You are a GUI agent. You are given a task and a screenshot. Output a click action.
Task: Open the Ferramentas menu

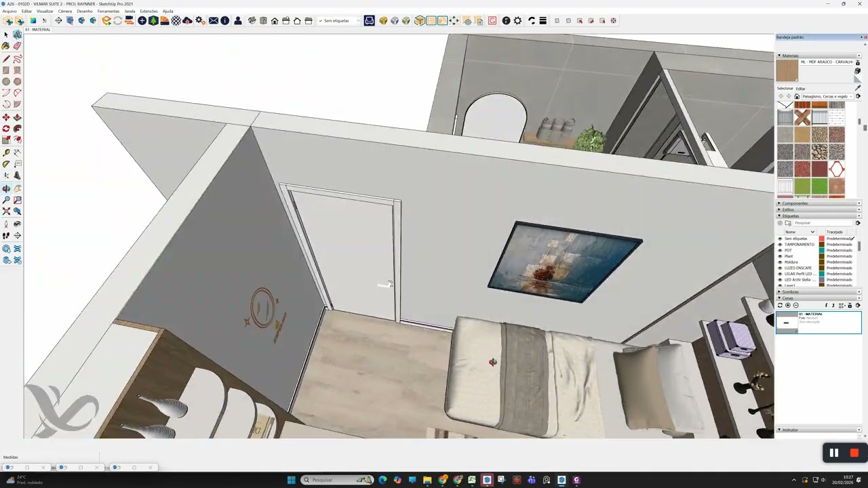[x=108, y=12]
